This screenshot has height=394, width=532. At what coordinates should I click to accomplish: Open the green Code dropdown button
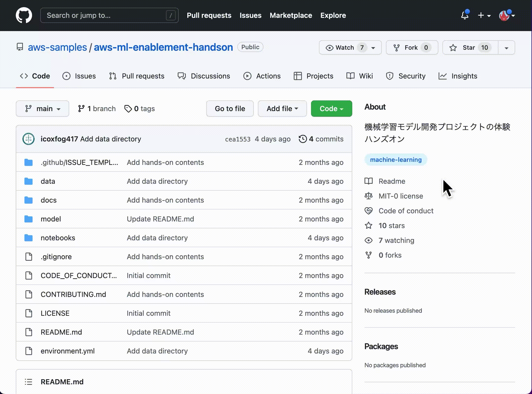tap(331, 109)
